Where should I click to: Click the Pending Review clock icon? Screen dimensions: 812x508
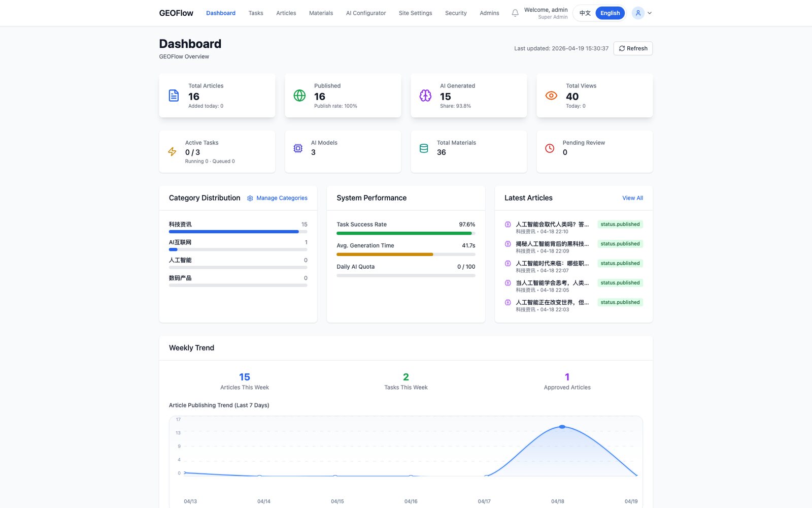point(550,148)
